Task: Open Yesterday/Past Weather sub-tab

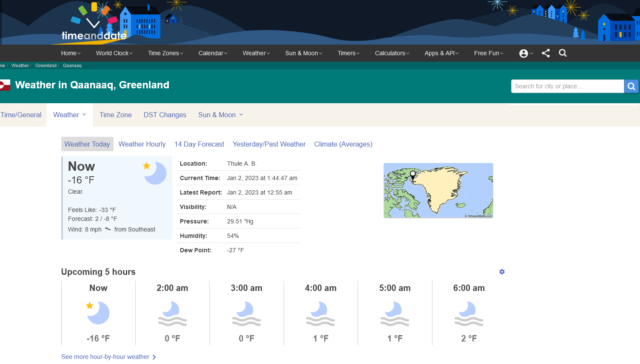Action: point(269,144)
